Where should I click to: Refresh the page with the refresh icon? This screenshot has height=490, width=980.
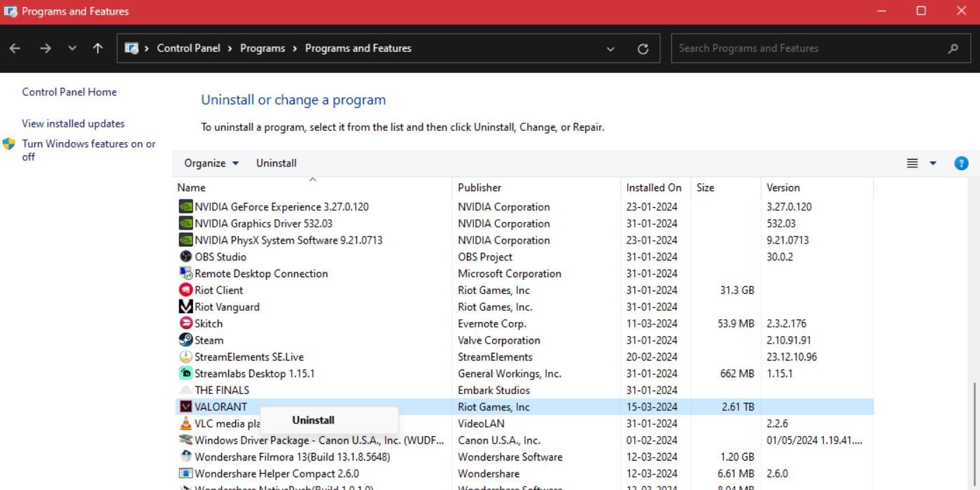[x=643, y=48]
